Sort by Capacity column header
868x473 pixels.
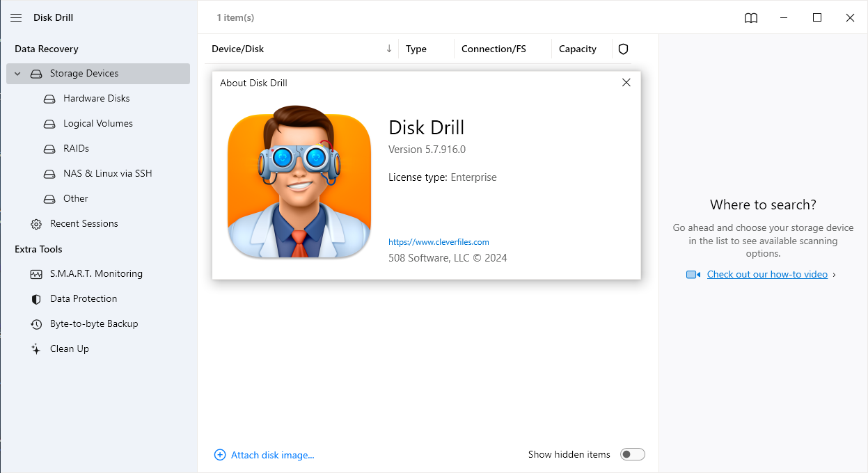coord(578,49)
